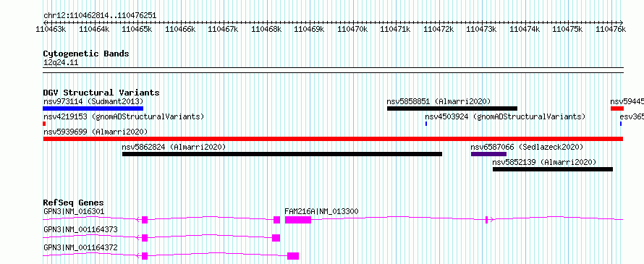Click the small blue esv365 marker at right
Image resolution: width=644 pixels, height=264 pixels.
pyautogui.click(x=621, y=124)
